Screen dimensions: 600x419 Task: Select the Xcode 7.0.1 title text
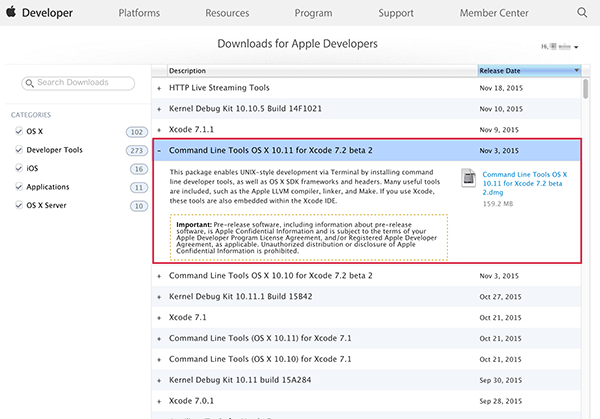click(191, 401)
